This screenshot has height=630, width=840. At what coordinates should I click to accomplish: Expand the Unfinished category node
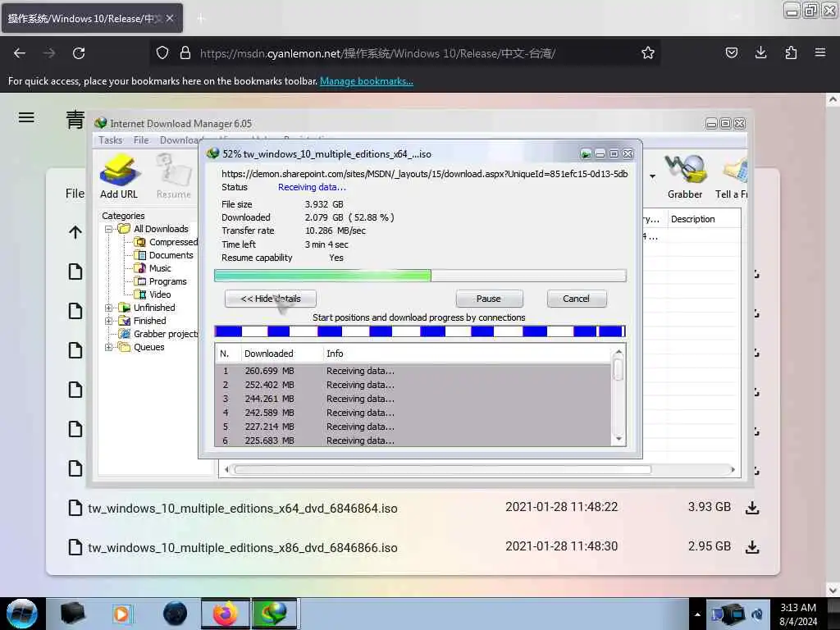[109, 308]
